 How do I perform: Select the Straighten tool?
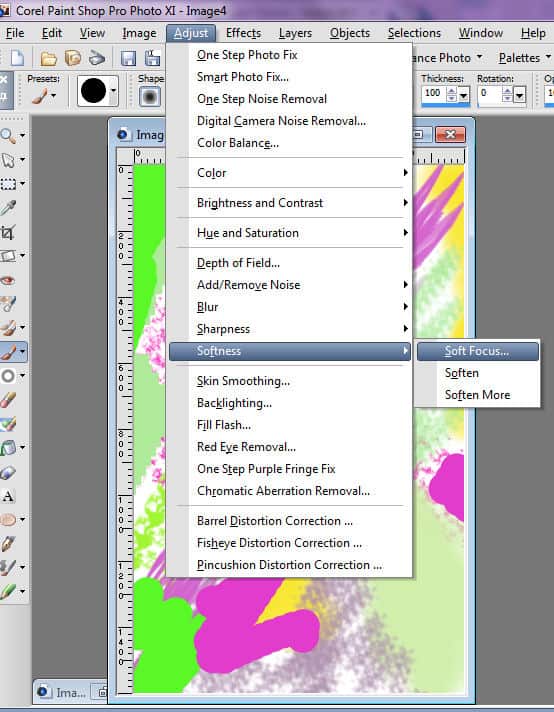pyautogui.click(x=8, y=256)
